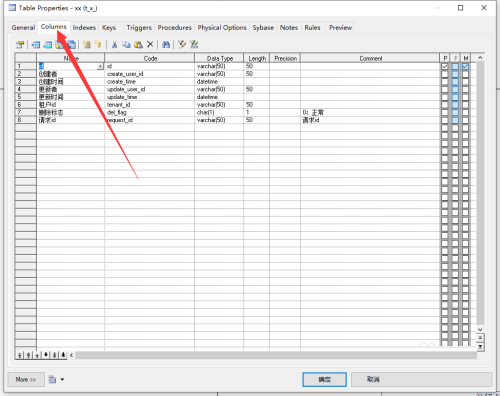Click the vertical scrollbar up arrow
This screenshot has width=500, height=396.
[x=480, y=58]
